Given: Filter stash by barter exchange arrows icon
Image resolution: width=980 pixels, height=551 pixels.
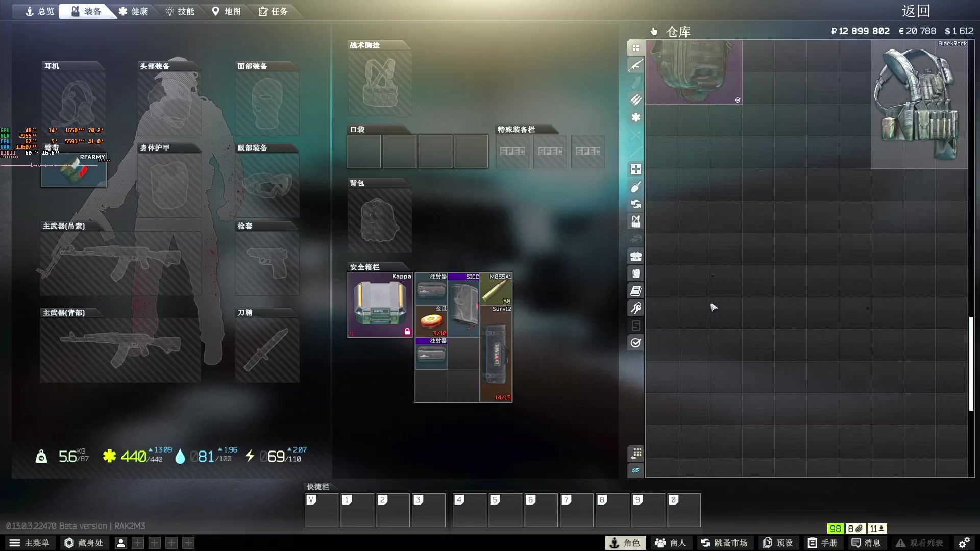Looking at the screenshot, I should tap(635, 204).
